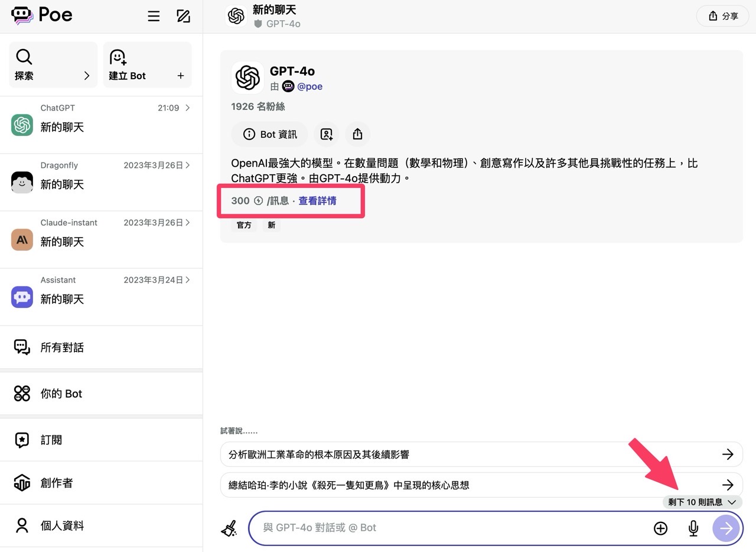The width and height of the screenshot is (756, 552).
Task: Expand chevron on the Claude-instant row
Action: pyautogui.click(x=188, y=223)
